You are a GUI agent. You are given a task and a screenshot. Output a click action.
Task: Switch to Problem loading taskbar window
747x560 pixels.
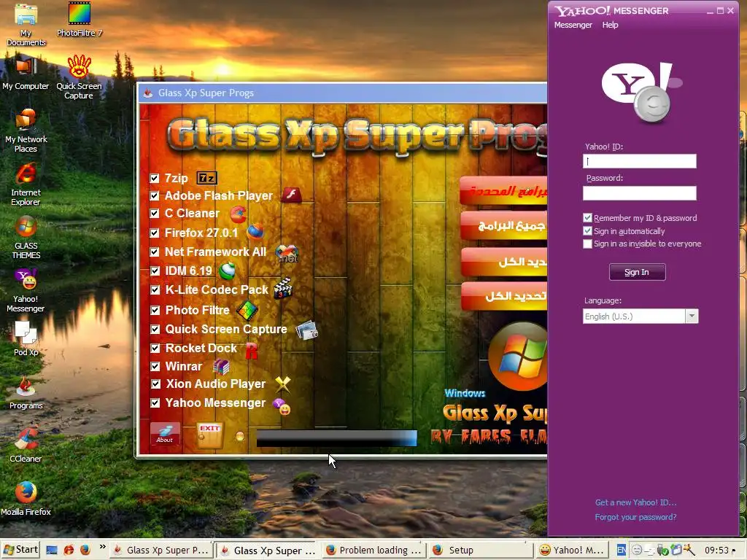point(373,550)
